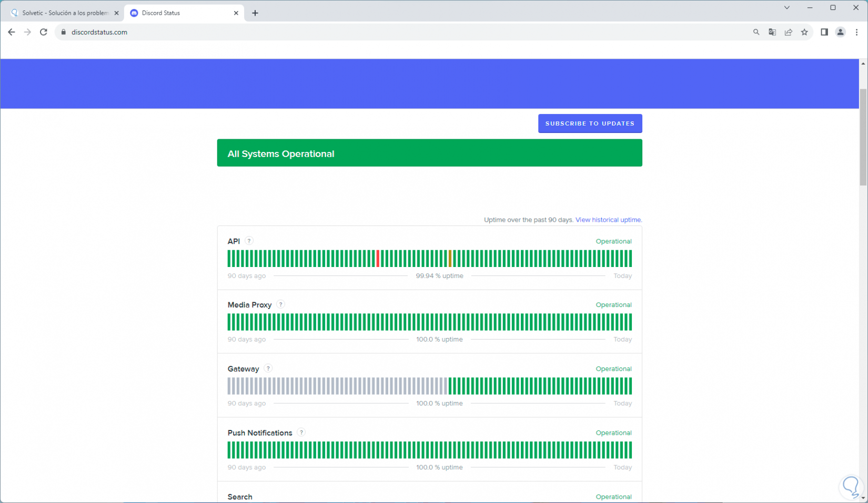Click the browser back arrow
868x503 pixels.
12,32
